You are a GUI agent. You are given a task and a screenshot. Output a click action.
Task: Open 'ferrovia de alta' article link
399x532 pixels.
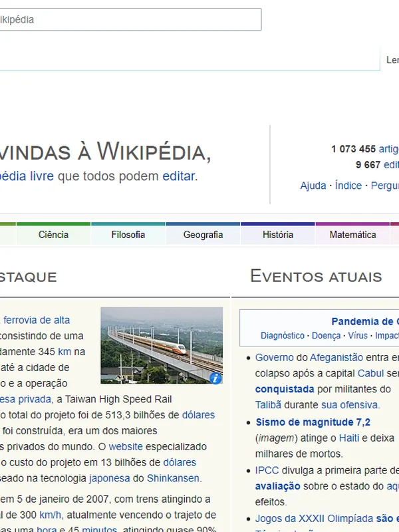click(37, 320)
